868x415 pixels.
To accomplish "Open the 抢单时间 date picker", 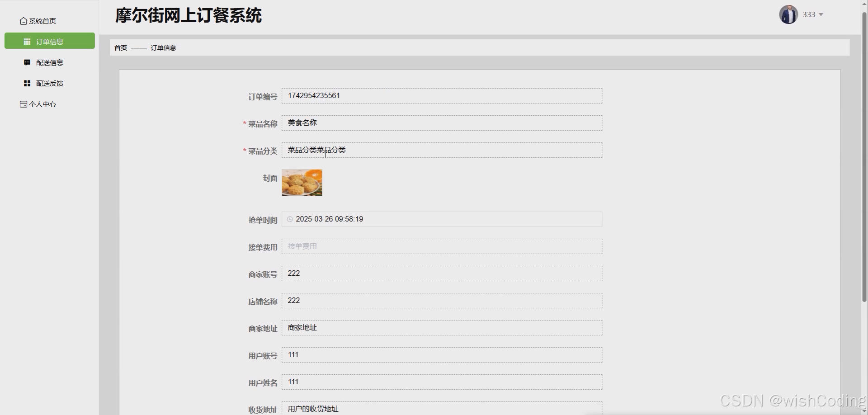I will (x=442, y=219).
